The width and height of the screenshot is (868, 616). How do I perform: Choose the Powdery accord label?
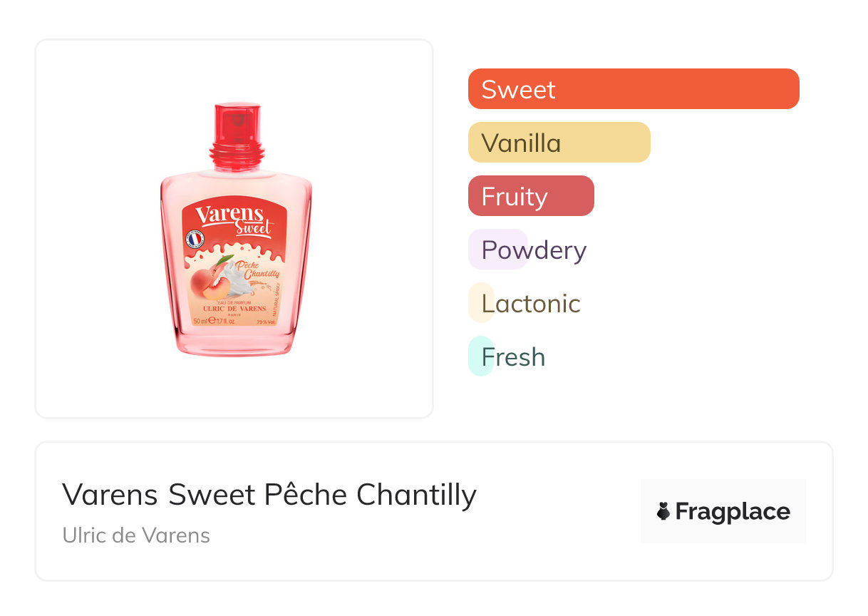click(x=534, y=250)
